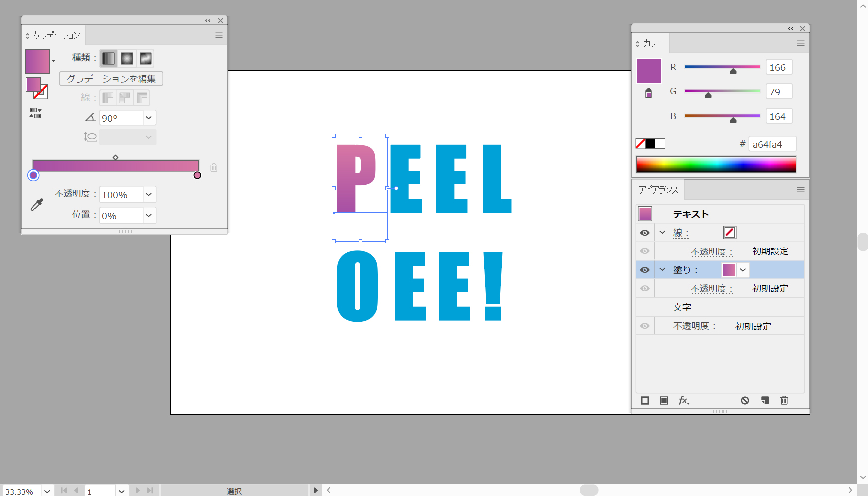This screenshot has height=496, width=868.
Task: Delete selected item in Appearance panel
Action: click(x=784, y=400)
